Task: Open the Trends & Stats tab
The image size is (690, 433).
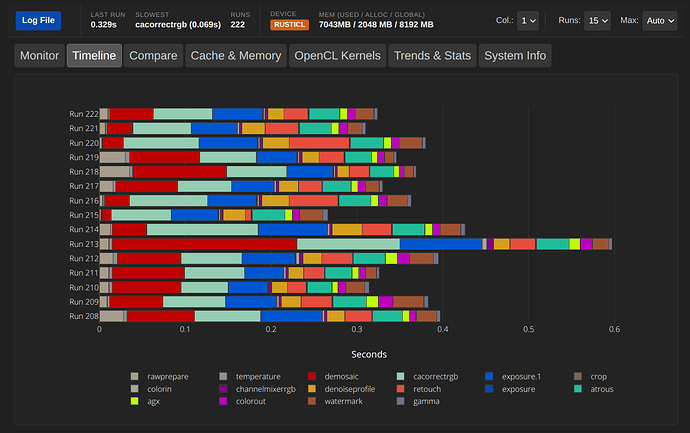Action: click(432, 56)
